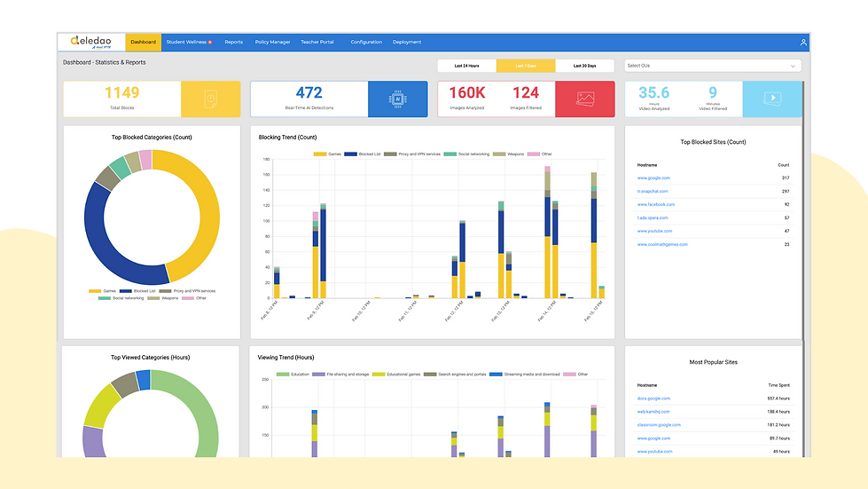Image resolution: width=868 pixels, height=489 pixels.
Task: Open the www.facebook.com link
Action: 656,205
